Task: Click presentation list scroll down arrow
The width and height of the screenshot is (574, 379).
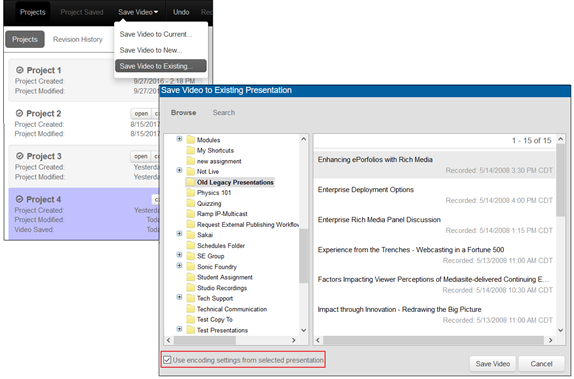Action: (560, 330)
